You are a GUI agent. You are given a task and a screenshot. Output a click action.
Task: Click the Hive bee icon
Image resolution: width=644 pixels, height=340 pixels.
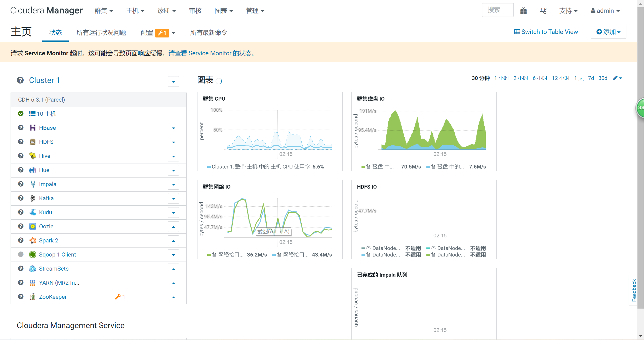pos(32,156)
